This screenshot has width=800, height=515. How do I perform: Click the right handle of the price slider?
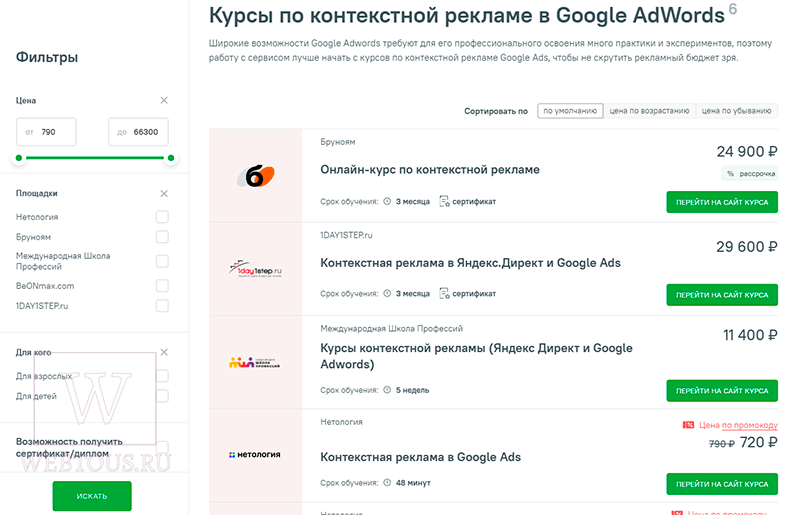(x=171, y=158)
